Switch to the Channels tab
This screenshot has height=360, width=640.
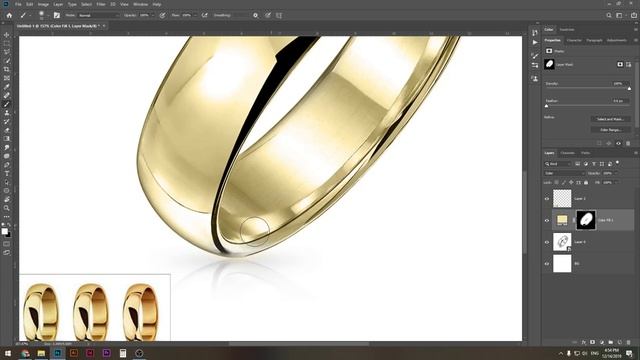click(x=567, y=153)
